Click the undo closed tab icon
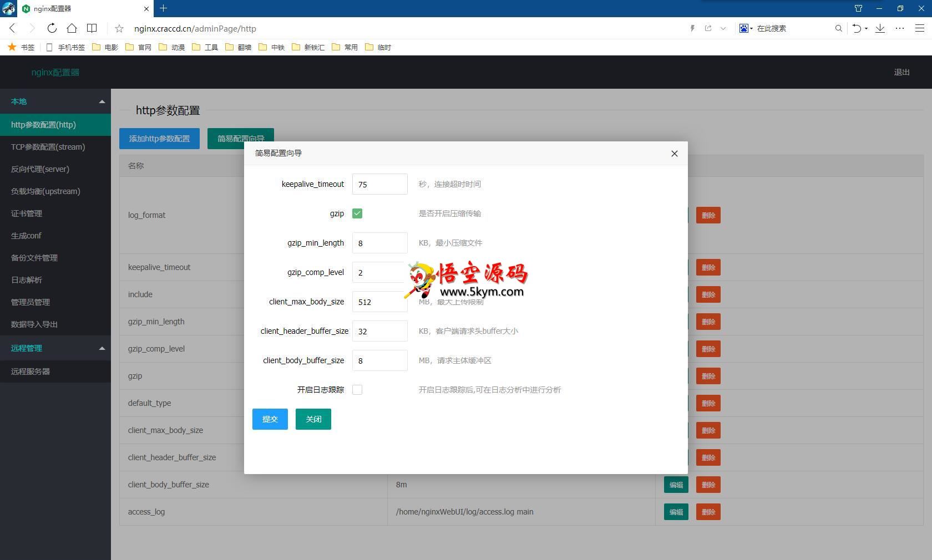Screen dimensions: 932x560 [857, 28]
